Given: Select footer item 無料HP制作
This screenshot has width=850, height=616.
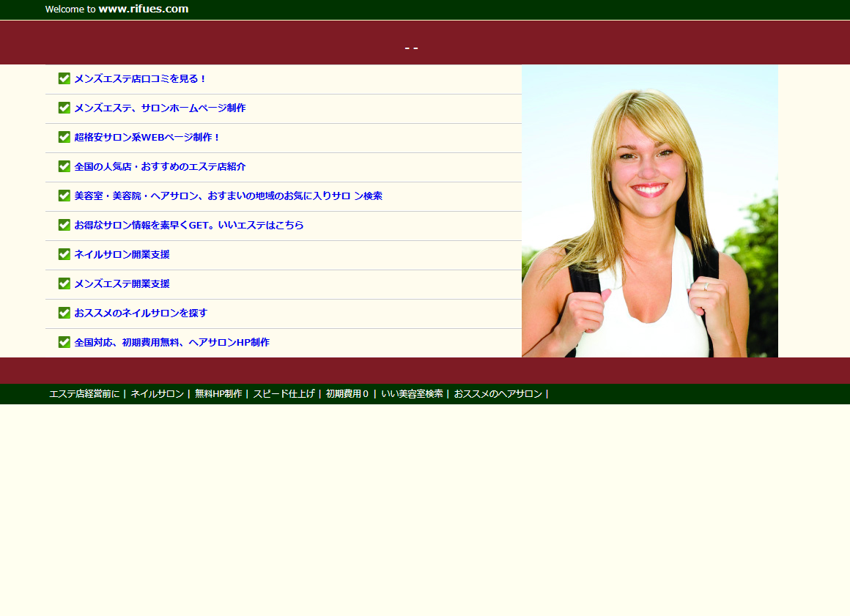Looking at the screenshot, I should (x=218, y=394).
